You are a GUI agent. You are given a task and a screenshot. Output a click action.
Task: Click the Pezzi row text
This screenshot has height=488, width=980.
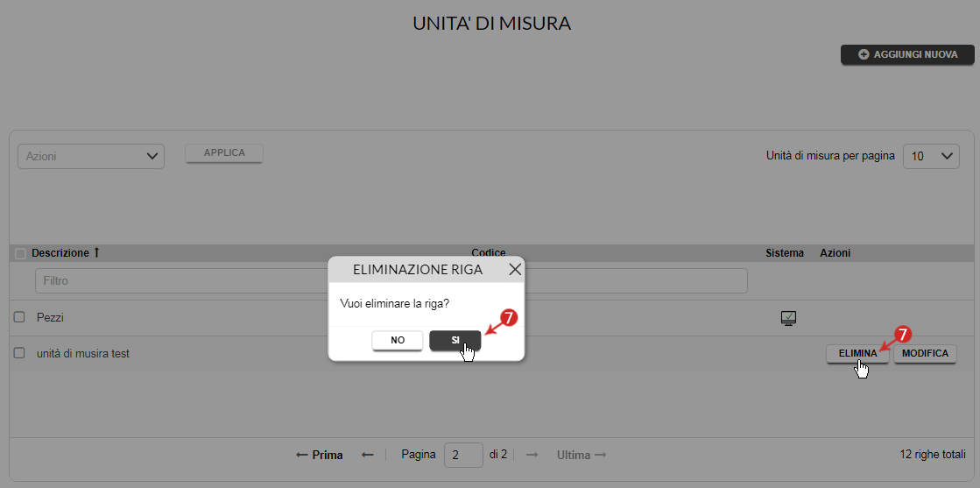click(50, 318)
